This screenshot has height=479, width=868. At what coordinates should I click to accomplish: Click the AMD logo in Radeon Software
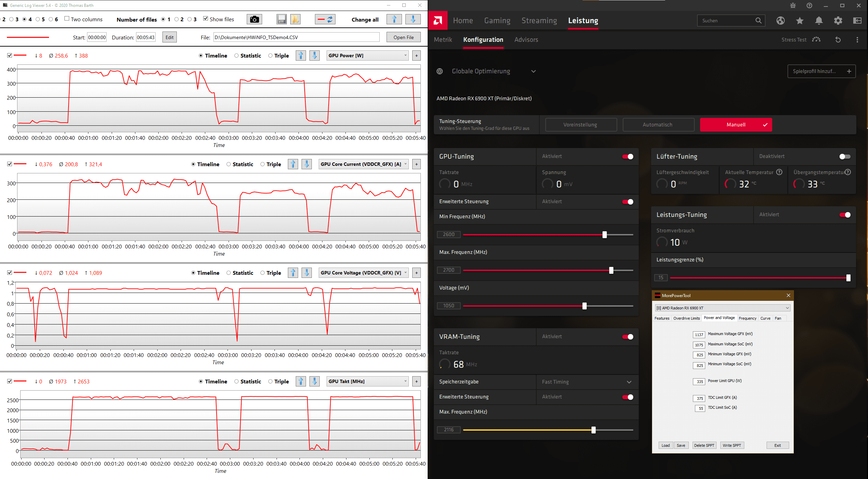438,21
